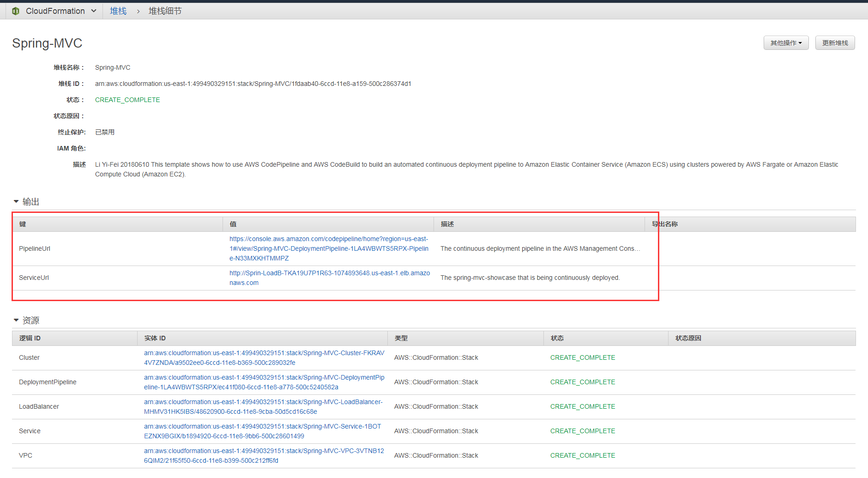Collapse the 输出 section
The height and width of the screenshot is (478, 868).
(16, 201)
